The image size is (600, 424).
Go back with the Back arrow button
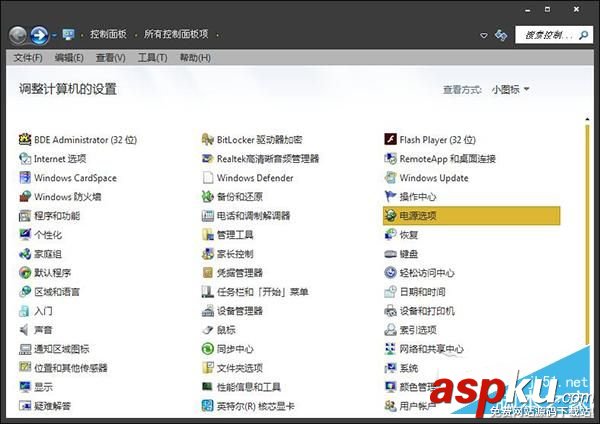[x=18, y=35]
